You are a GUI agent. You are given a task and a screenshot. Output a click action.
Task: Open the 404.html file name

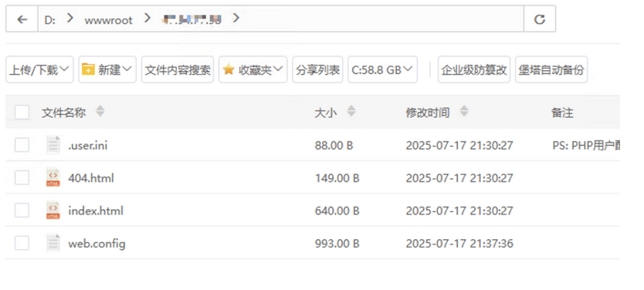click(91, 177)
